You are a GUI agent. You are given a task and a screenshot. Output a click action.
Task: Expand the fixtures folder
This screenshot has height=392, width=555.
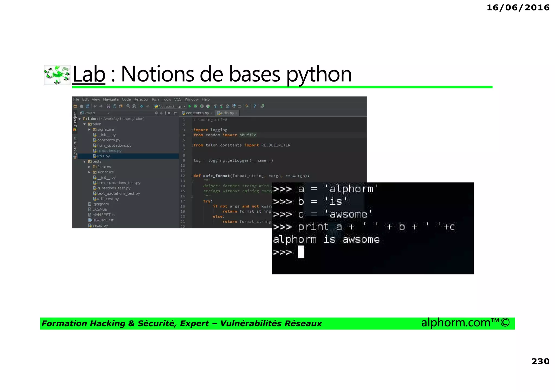(89, 167)
